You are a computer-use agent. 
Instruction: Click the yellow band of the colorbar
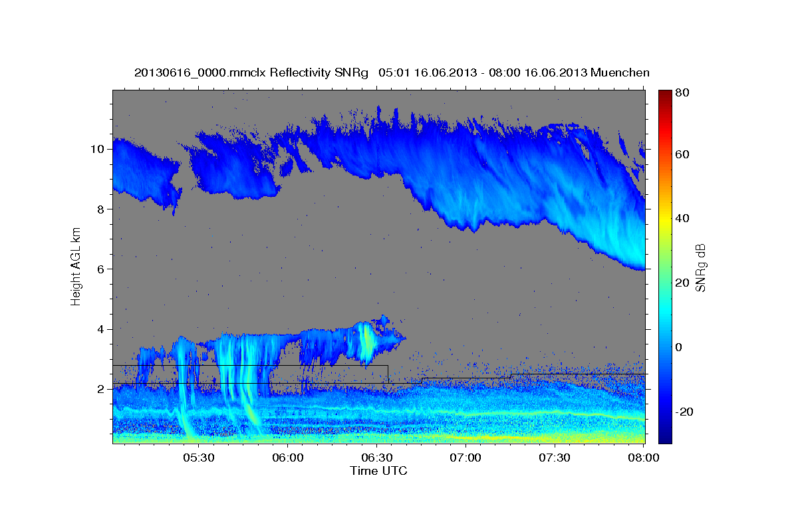pyautogui.click(x=665, y=219)
